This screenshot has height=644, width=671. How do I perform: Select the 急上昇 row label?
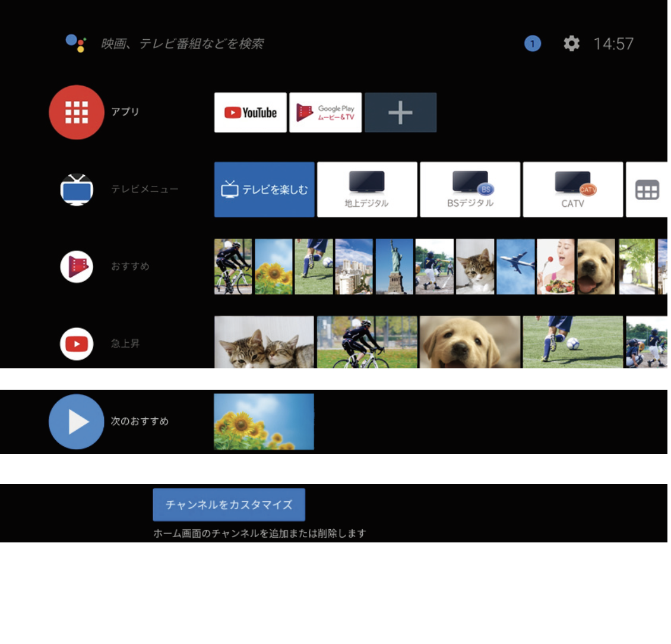(125, 343)
